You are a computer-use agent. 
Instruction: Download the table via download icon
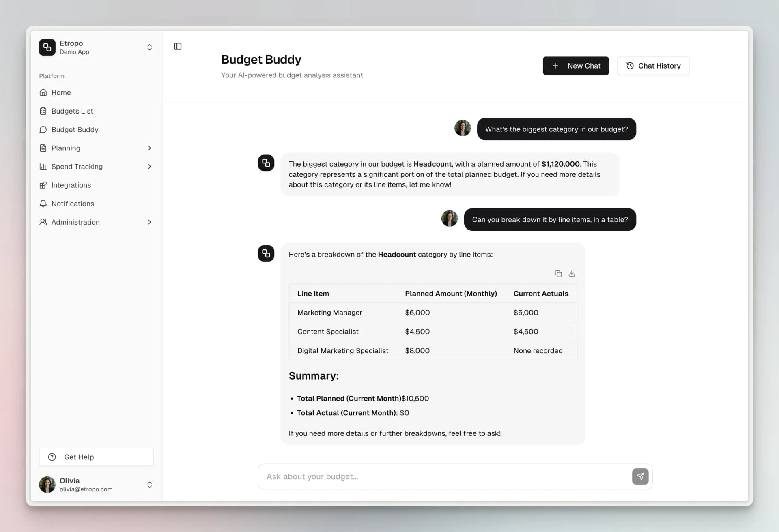pyautogui.click(x=571, y=273)
